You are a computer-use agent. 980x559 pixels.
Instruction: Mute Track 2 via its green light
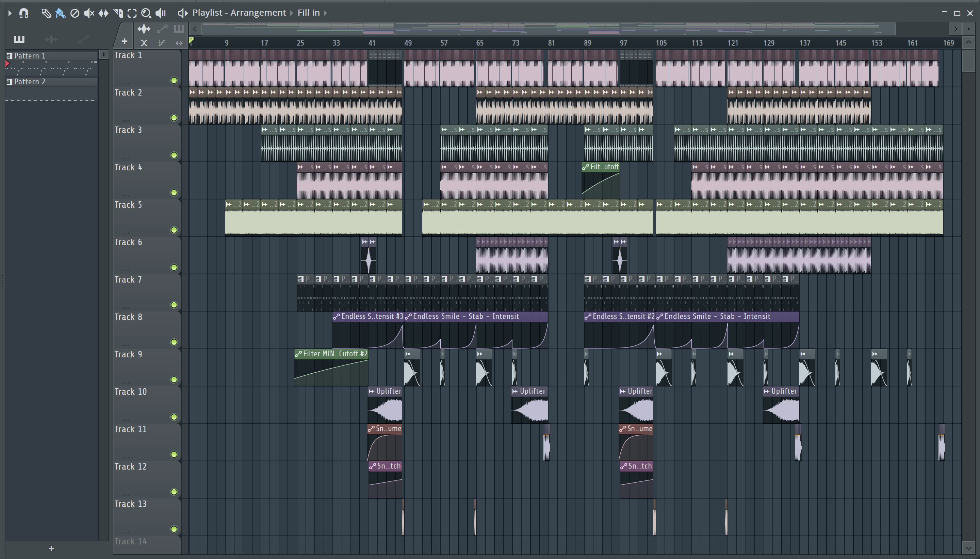[x=174, y=118]
